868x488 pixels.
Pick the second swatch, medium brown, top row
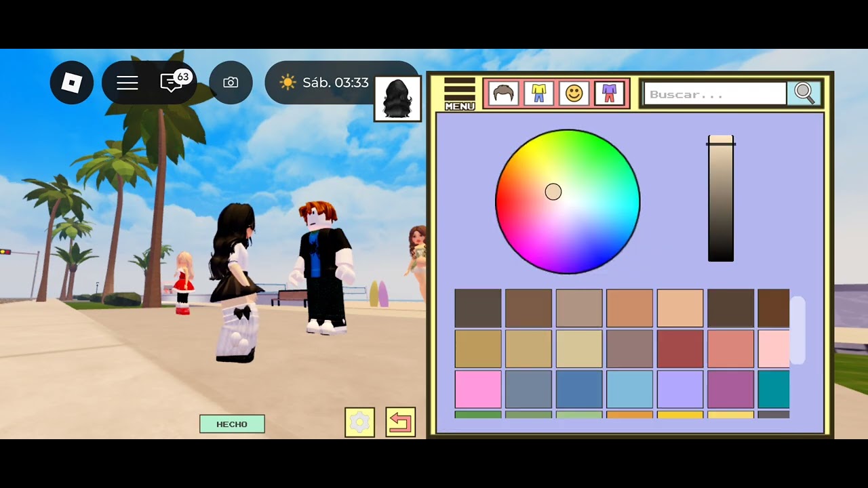(x=528, y=308)
